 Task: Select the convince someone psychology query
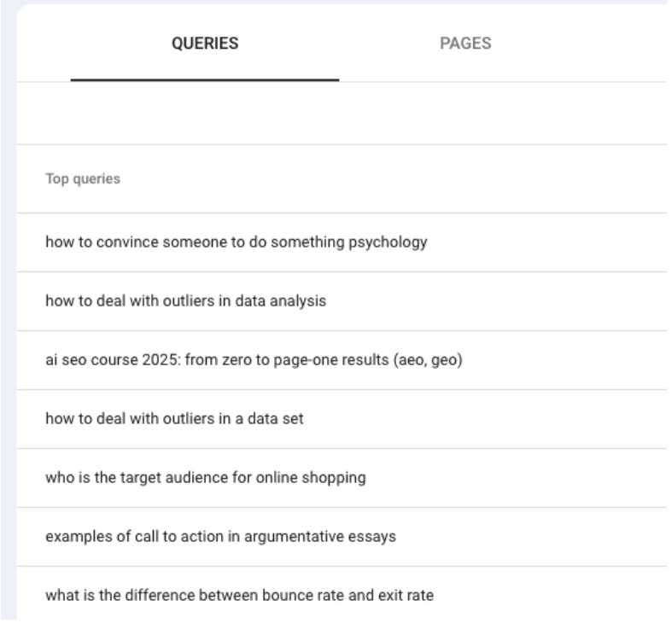[x=236, y=242]
